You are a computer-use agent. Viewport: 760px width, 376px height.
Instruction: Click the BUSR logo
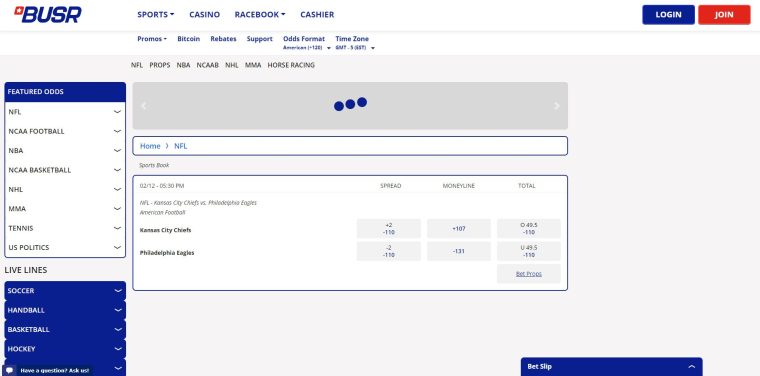48,15
